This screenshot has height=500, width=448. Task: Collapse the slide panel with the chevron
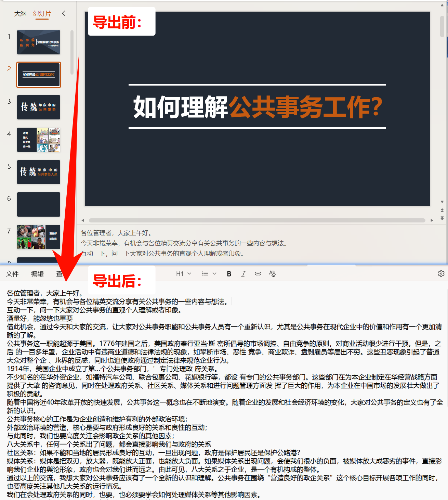[x=64, y=14]
